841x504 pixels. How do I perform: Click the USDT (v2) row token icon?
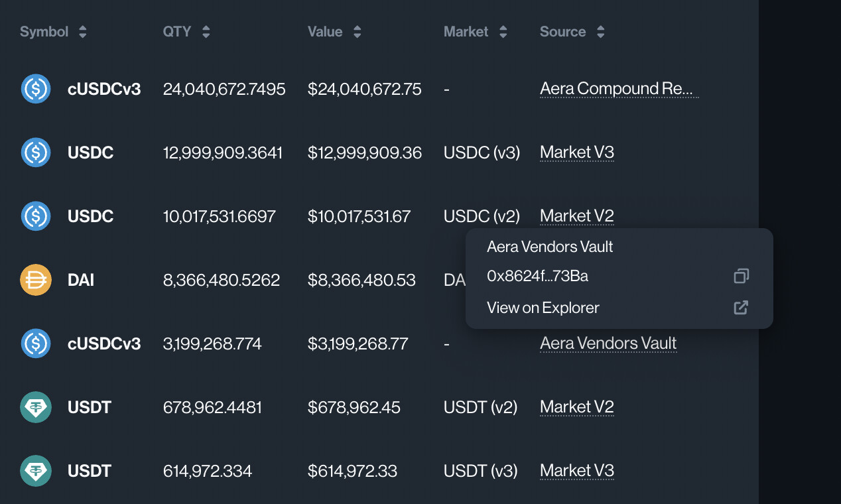pyautogui.click(x=36, y=407)
